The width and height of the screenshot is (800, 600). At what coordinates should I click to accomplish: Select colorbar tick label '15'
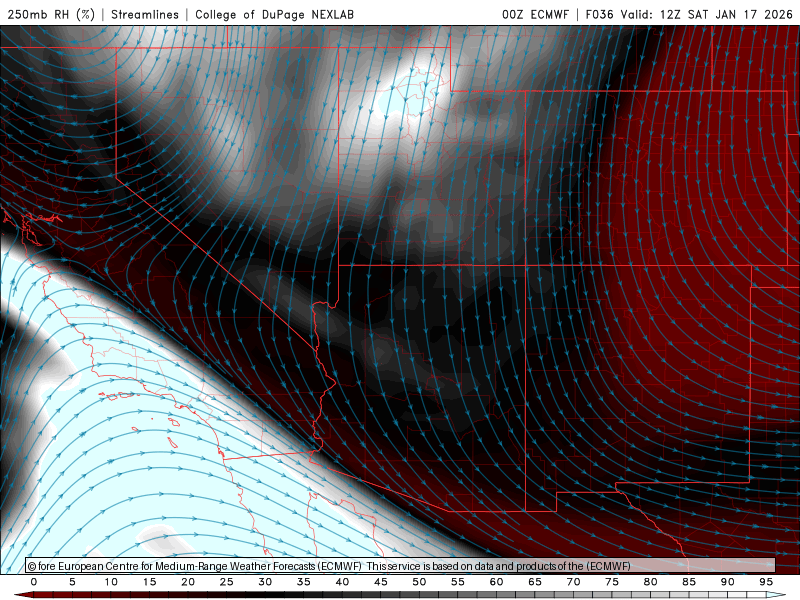149,582
